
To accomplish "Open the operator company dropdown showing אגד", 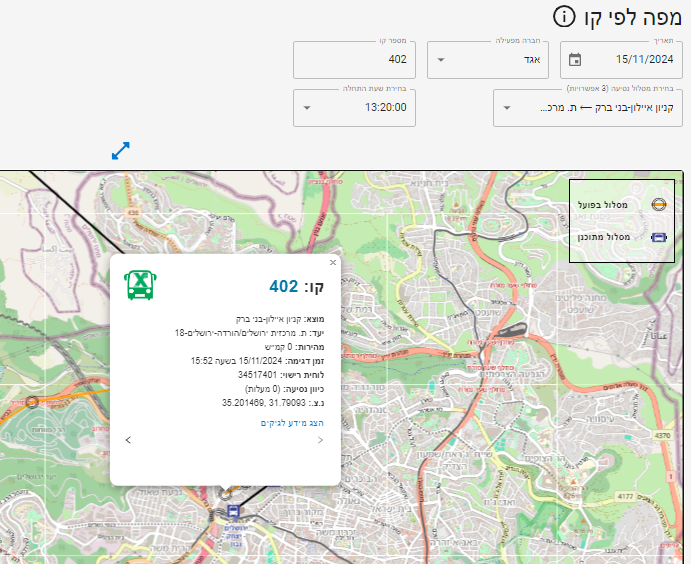I will click(488, 60).
